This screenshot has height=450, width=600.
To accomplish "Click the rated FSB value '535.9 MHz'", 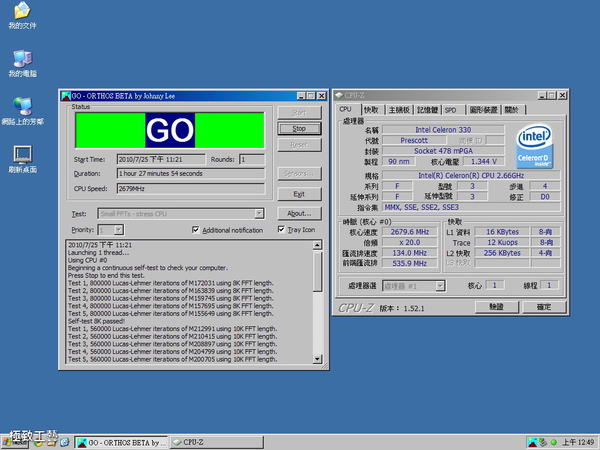I will click(410, 263).
